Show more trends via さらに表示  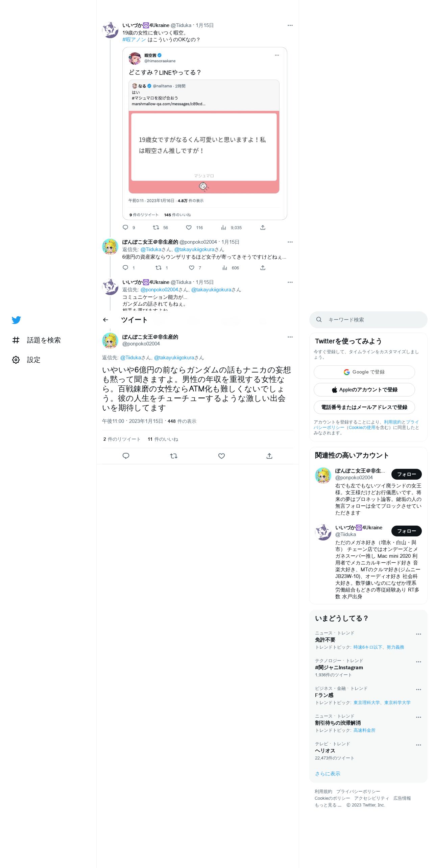pos(328,774)
